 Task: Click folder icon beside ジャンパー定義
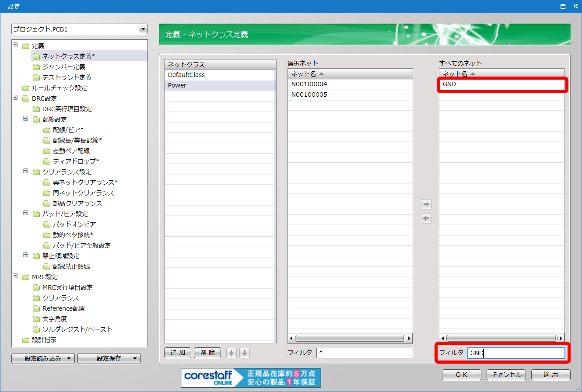coord(36,67)
